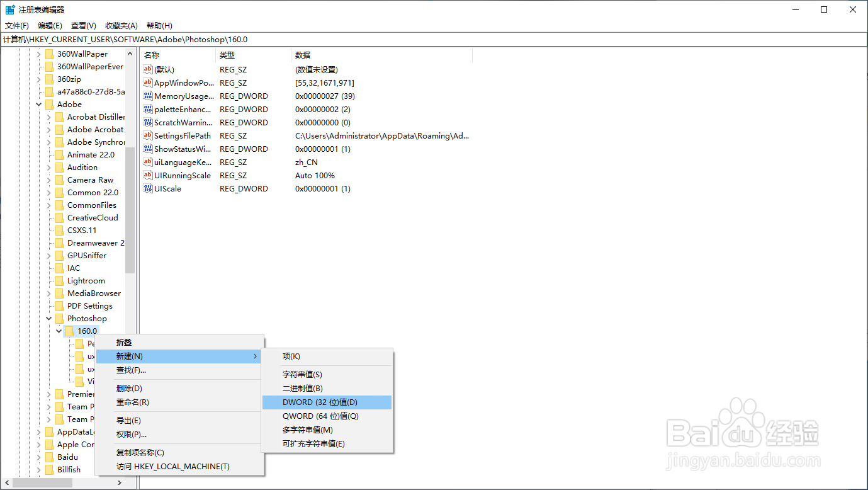Choose 可扩充字符串值(E) in submenu

[327, 444]
